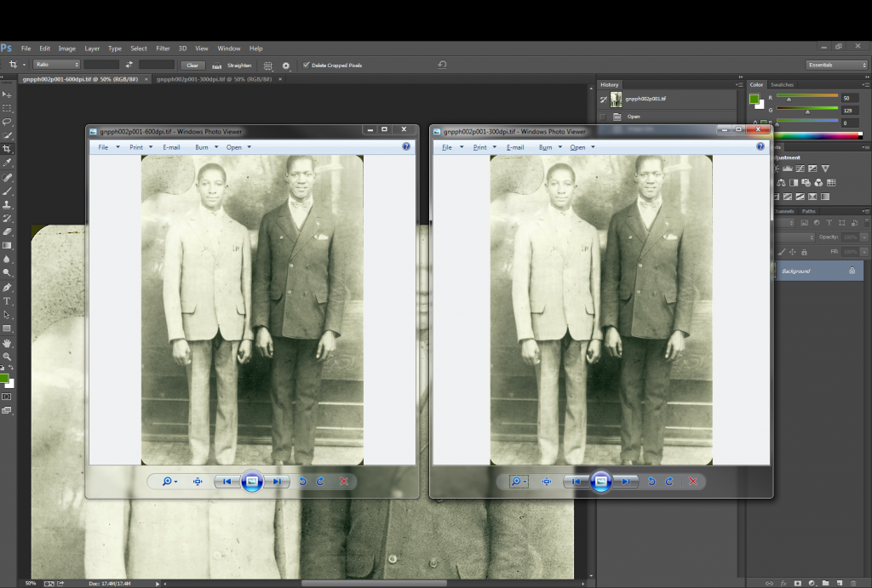Open the Ratio crop preset dropdown
The image size is (872, 588).
click(x=56, y=65)
